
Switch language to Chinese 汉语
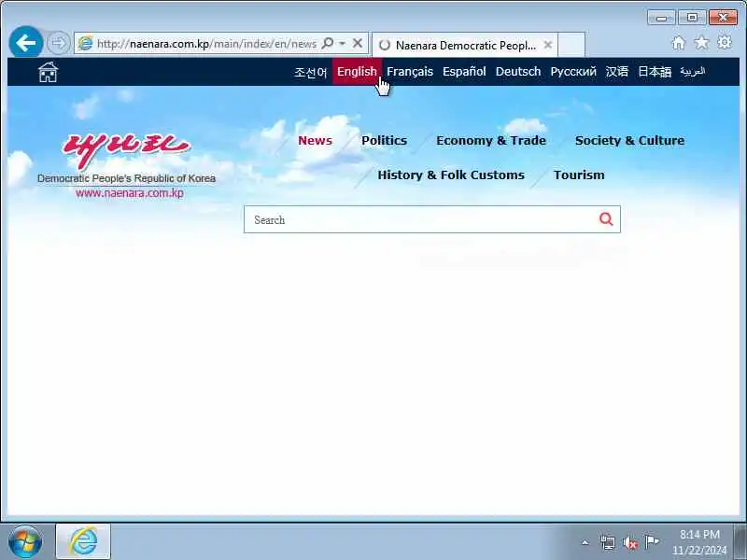(x=617, y=72)
